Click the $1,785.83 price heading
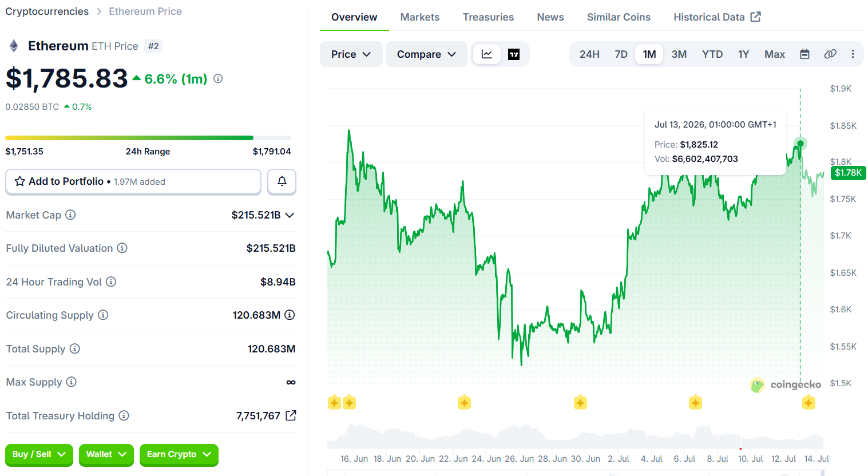This screenshot has height=476, width=868. pyautogui.click(x=67, y=78)
